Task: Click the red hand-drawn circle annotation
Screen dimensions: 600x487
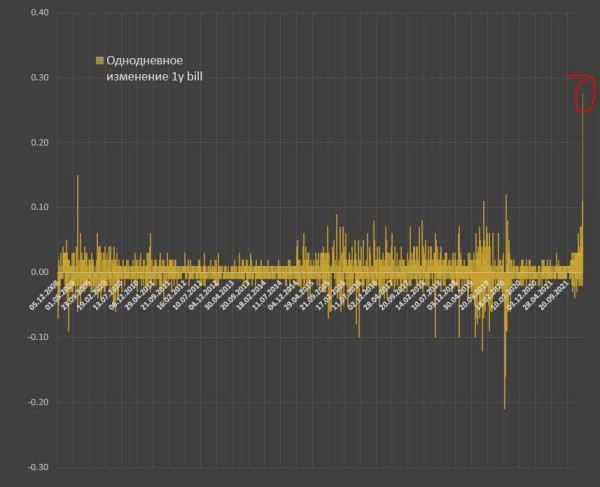Action: (579, 92)
